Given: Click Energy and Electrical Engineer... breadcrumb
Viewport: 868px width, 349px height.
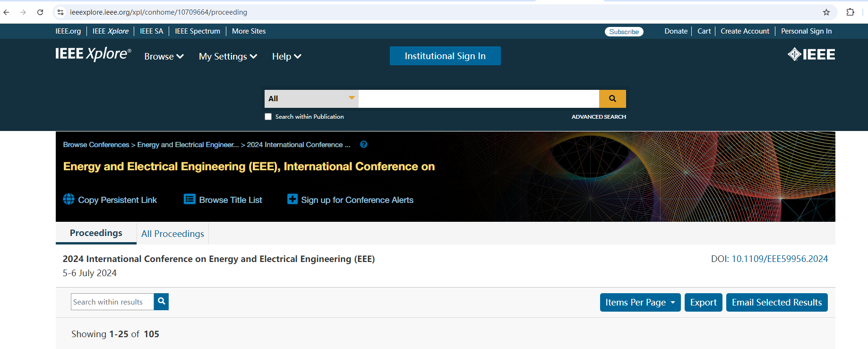Looking at the screenshot, I should (x=188, y=145).
